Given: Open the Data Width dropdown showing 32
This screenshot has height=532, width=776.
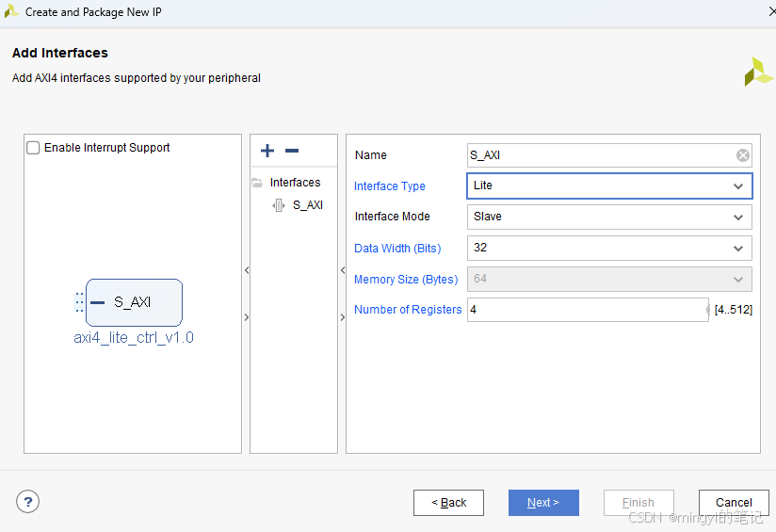Looking at the screenshot, I should [x=609, y=248].
